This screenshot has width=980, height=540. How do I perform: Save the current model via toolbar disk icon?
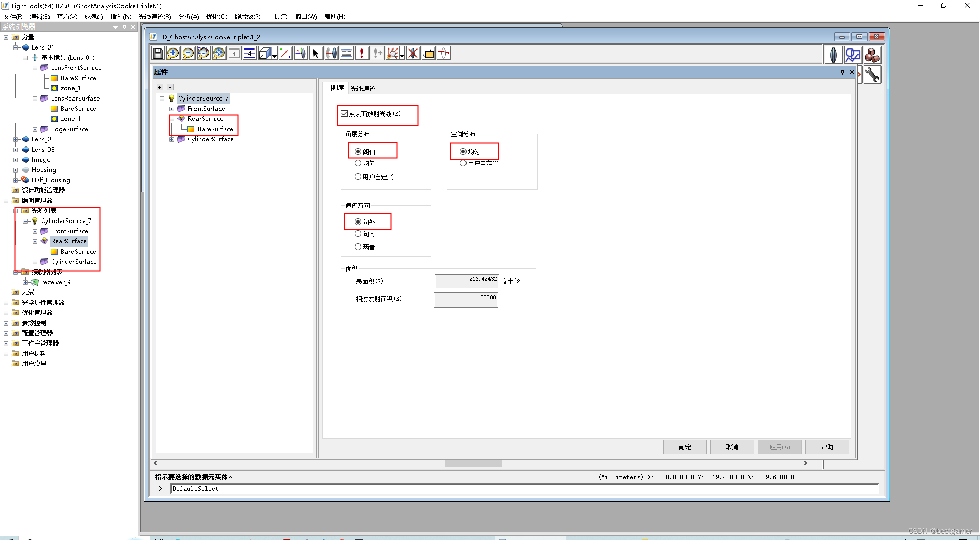158,53
